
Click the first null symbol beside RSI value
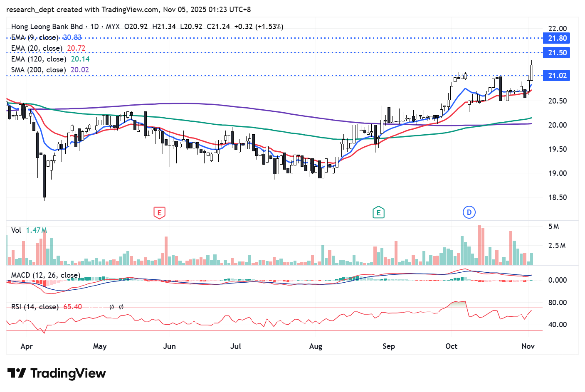click(x=111, y=307)
